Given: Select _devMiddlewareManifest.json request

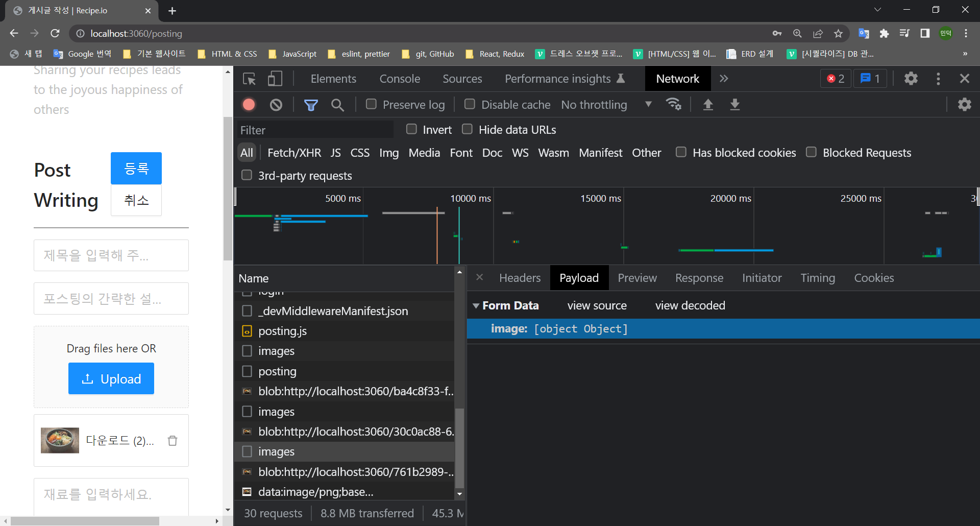Looking at the screenshot, I should point(345,311).
